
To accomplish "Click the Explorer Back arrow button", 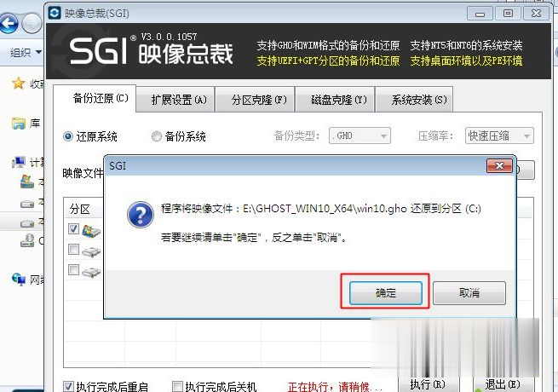I will [9, 24].
